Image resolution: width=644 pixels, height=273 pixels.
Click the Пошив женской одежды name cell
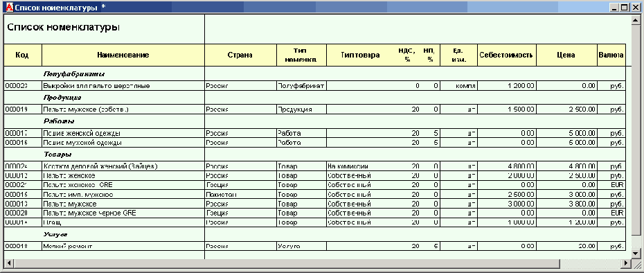[x=123, y=134]
